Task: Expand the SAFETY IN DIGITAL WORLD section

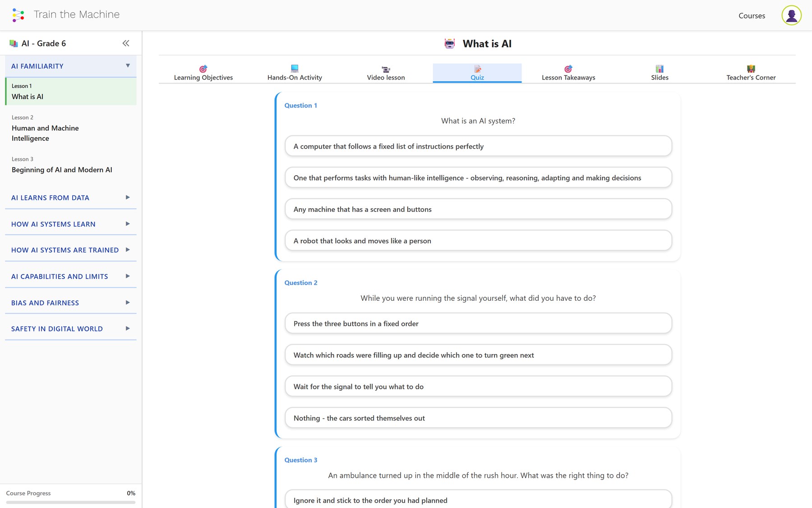Action: point(71,329)
